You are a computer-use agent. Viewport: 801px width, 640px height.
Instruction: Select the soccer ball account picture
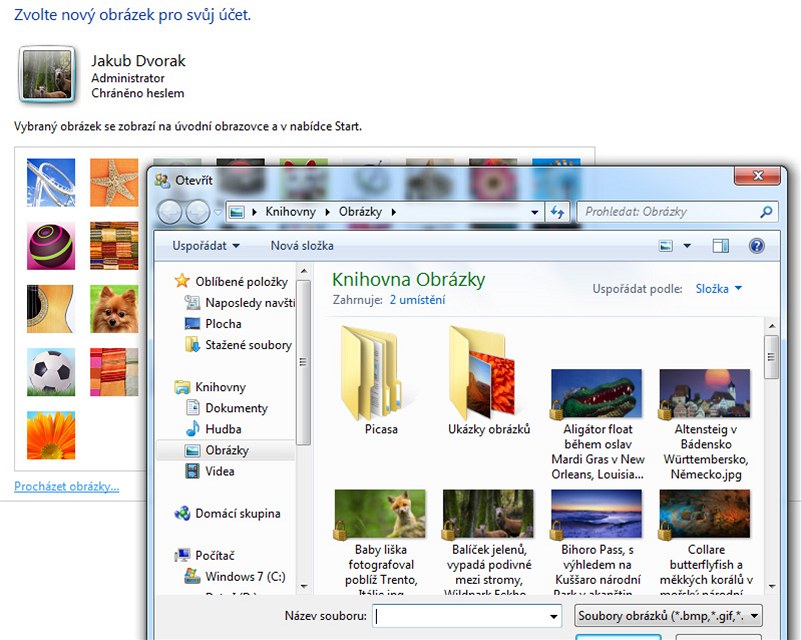[50, 372]
